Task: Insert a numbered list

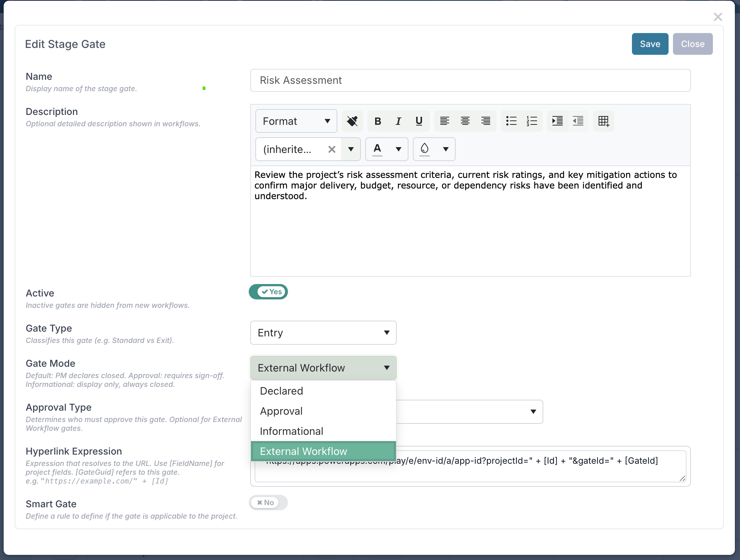Action: tap(532, 121)
